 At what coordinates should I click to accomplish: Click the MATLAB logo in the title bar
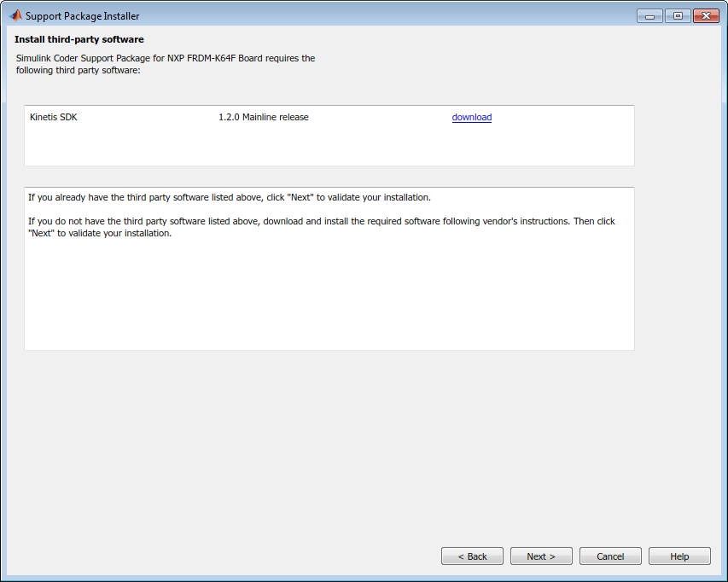[15, 15]
